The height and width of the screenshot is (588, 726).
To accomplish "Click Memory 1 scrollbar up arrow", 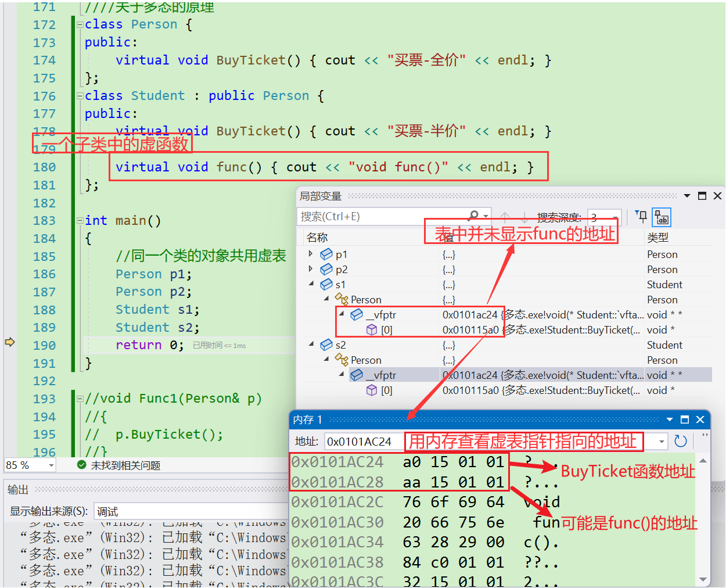I will pyautogui.click(x=703, y=461).
